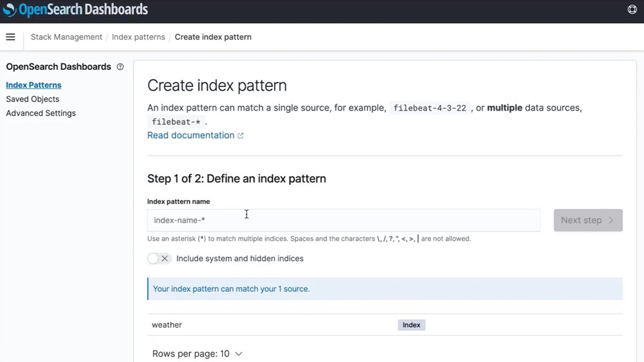Click the OpenSearch Dashboards logo
Screen dimensions: 644x362
tap(75, 10)
